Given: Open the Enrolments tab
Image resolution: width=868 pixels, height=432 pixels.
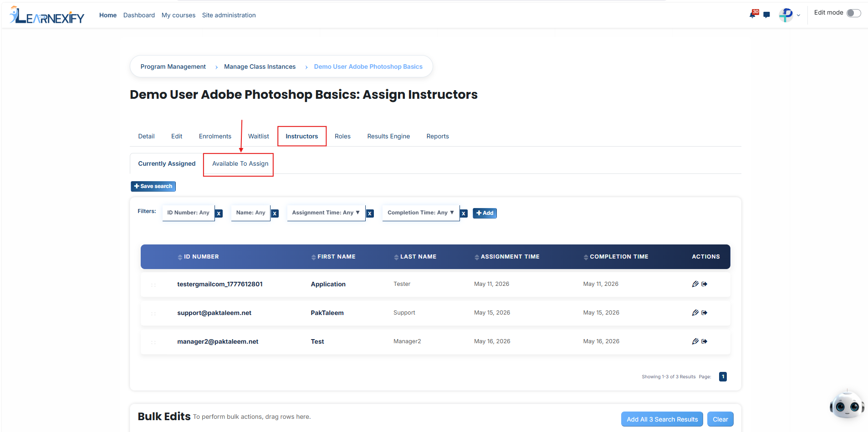Looking at the screenshot, I should coord(215,137).
